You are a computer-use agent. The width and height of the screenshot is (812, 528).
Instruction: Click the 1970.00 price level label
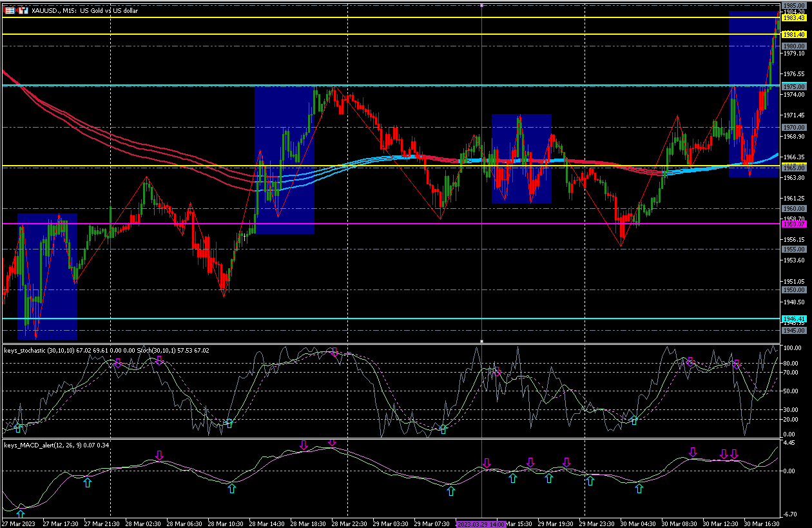(793, 128)
